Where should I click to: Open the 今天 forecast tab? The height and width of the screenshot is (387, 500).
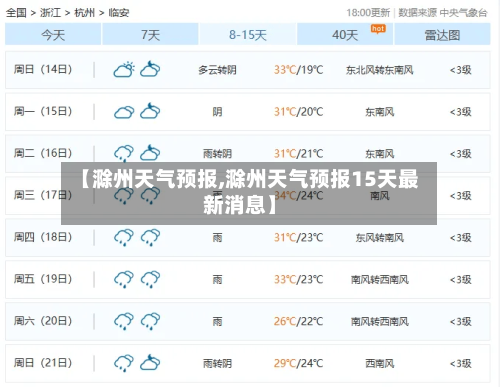click(x=53, y=34)
